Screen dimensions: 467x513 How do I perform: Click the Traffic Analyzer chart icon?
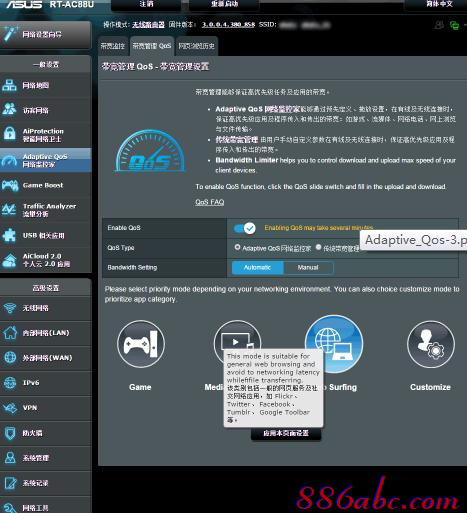click(x=9, y=210)
